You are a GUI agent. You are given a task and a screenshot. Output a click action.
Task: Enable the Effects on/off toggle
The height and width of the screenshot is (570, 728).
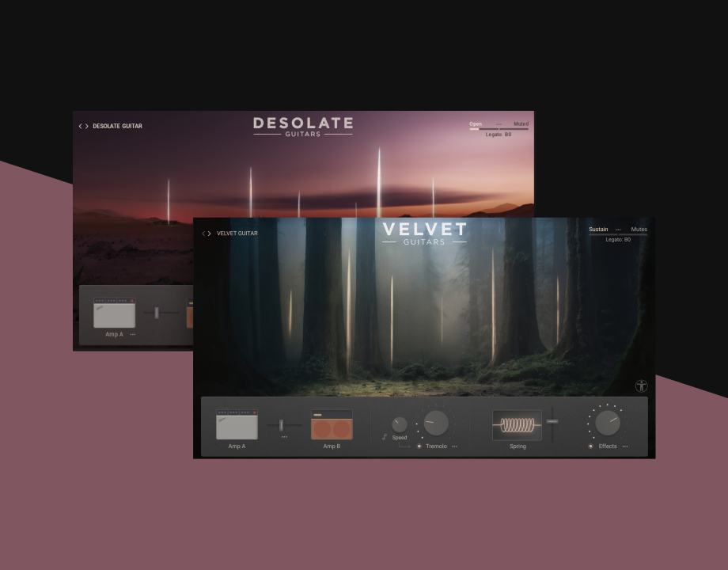pyautogui.click(x=590, y=445)
